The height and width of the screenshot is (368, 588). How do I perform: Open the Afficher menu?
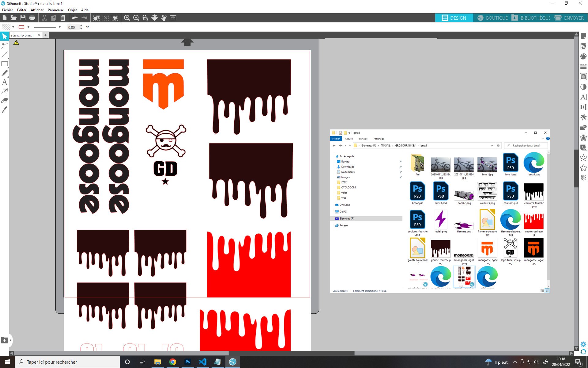[x=37, y=10]
